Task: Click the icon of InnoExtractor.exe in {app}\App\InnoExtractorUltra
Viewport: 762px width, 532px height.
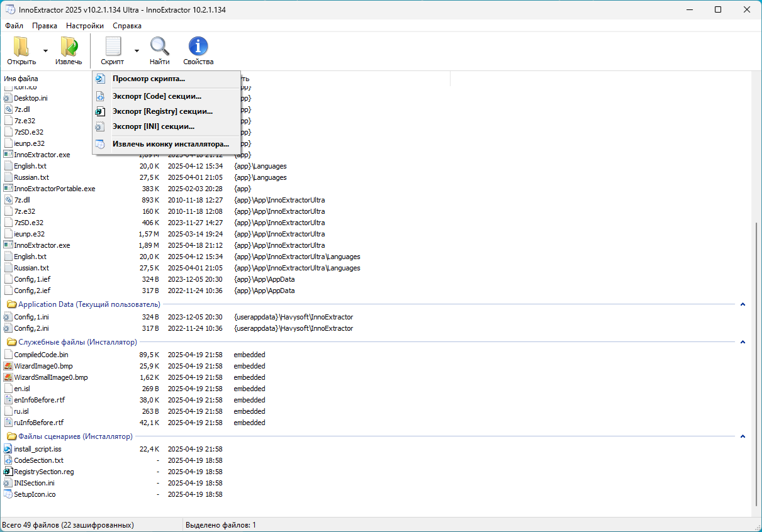Action: (x=8, y=245)
